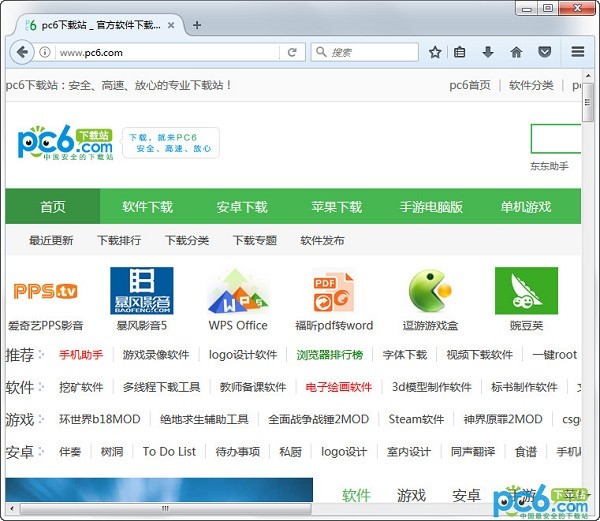The height and width of the screenshot is (521, 600).
Task: Click the green-bordered site search box
Action: (x=556, y=138)
